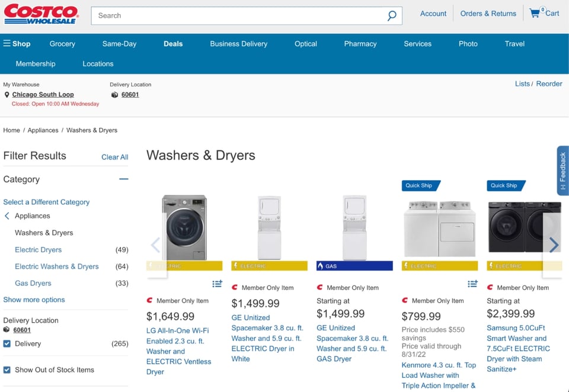Screen dimensions: 569x392
Task: Open the Pharmacy menu item
Action: point(360,44)
